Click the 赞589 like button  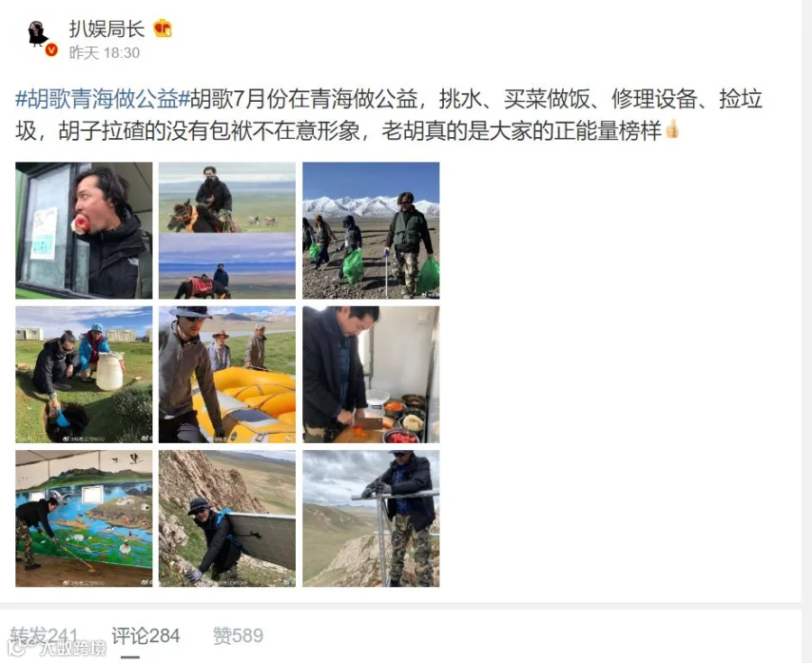coord(238,636)
